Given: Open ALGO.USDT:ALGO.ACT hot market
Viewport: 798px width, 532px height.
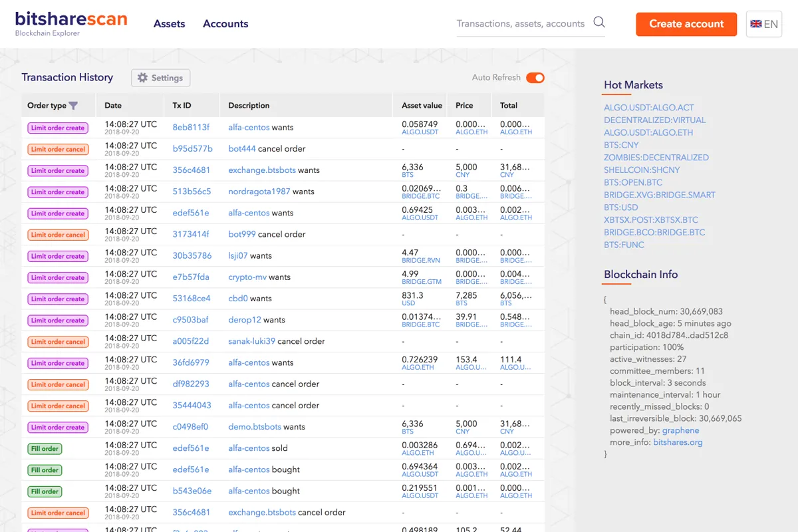Looking at the screenshot, I should pyautogui.click(x=649, y=108).
